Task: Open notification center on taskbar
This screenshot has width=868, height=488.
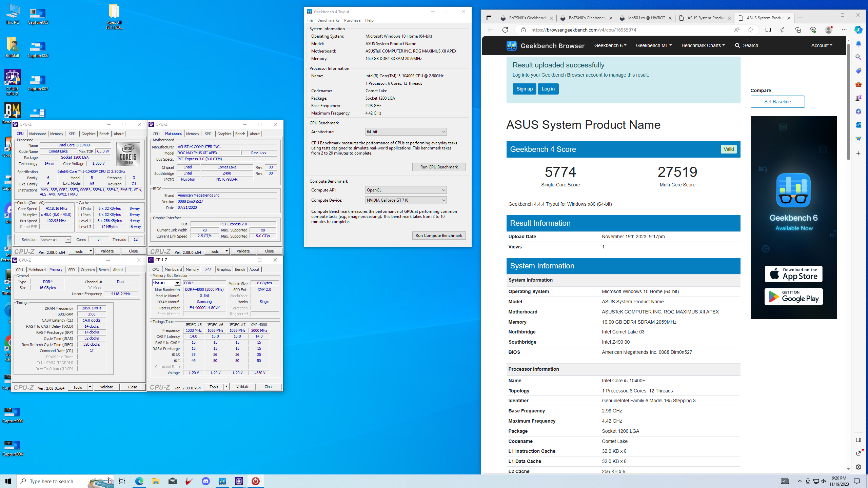Action: point(857,481)
